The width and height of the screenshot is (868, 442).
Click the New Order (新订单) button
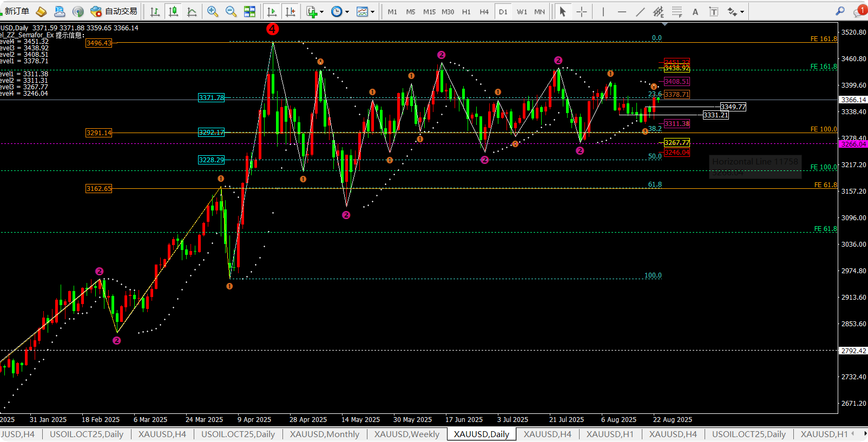click(x=15, y=11)
